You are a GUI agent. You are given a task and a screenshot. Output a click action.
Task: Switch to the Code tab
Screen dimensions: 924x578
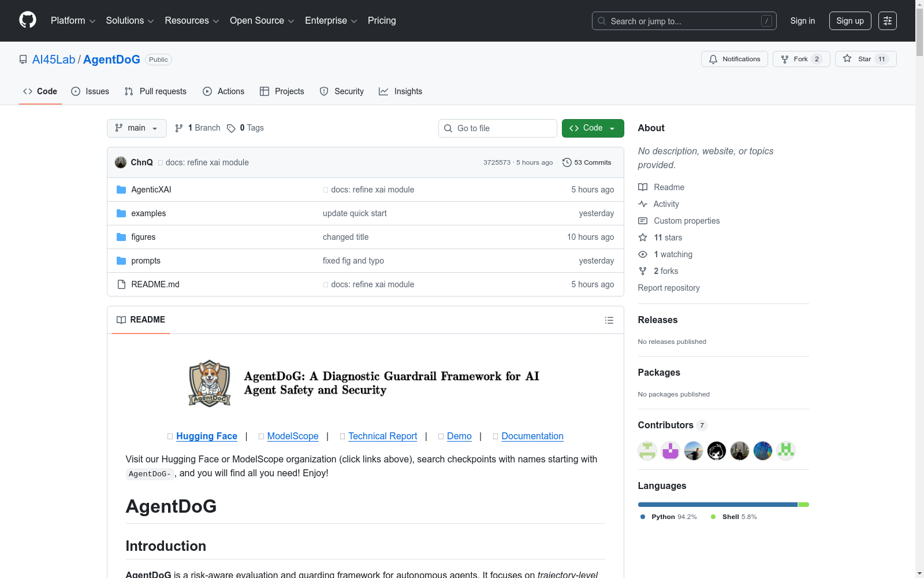click(x=40, y=91)
